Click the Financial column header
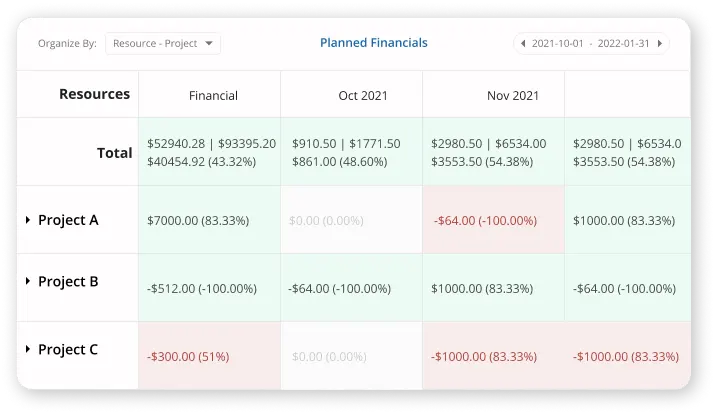Image resolution: width=715 pixels, height=414 pixels. 213,96
